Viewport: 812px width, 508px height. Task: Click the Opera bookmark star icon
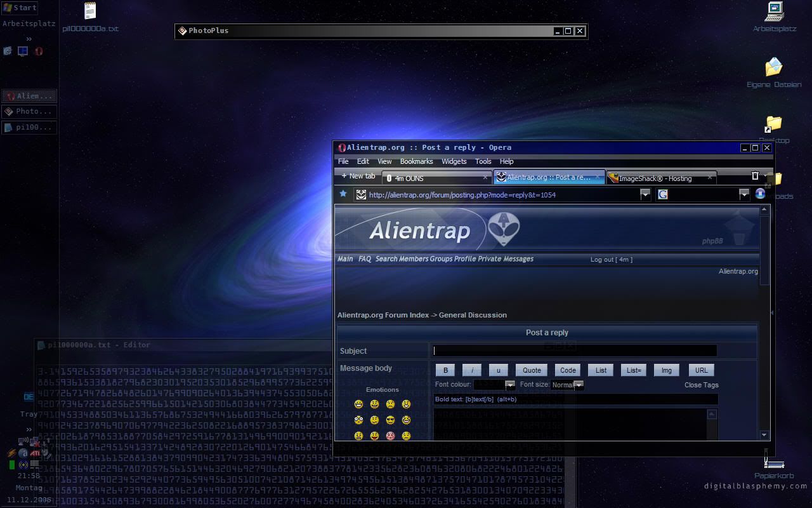tap(343, 194)
